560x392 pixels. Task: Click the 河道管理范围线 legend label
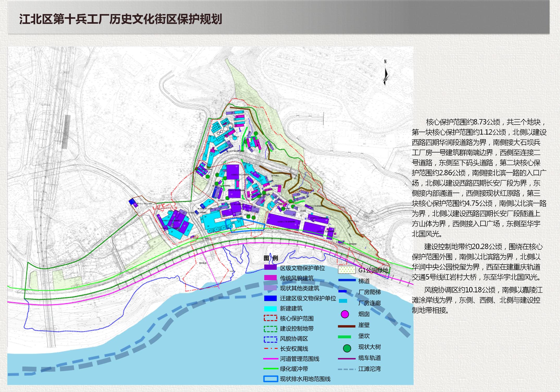point(299,359)
